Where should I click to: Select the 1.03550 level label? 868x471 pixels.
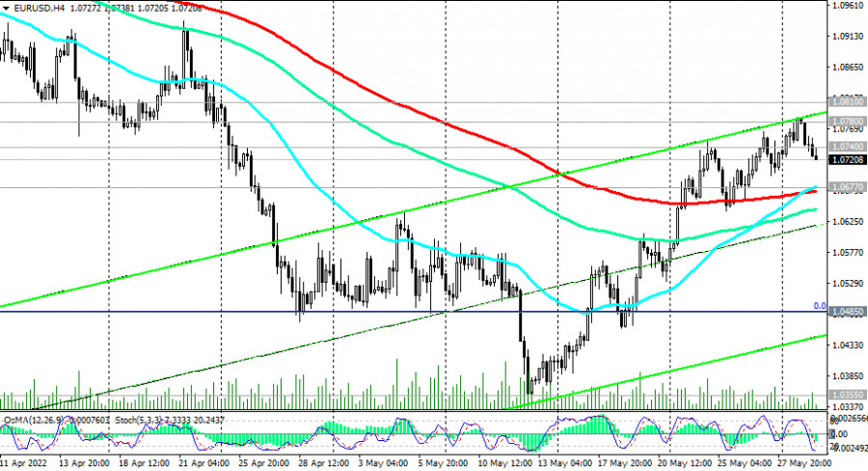click(848, 395)
